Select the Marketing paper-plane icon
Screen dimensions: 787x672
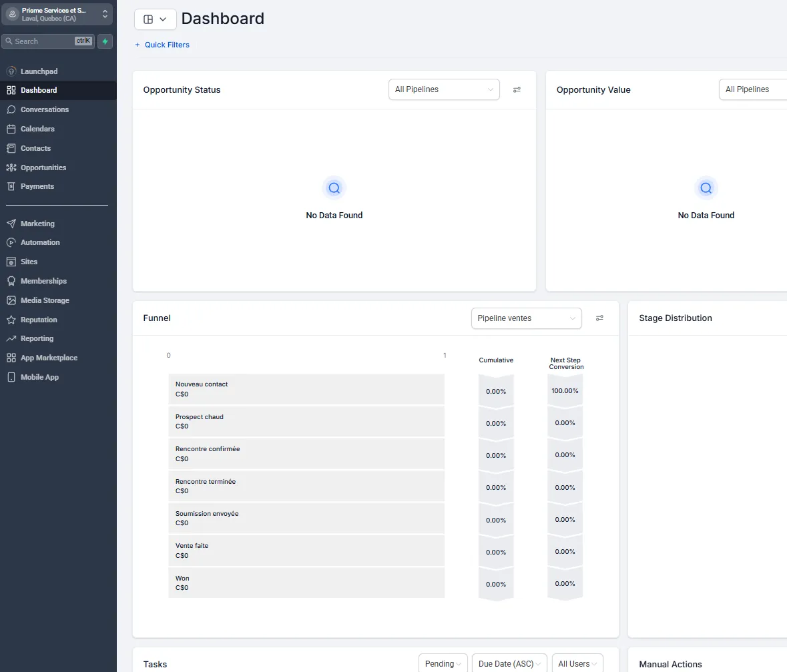click(x=13, y=223)
